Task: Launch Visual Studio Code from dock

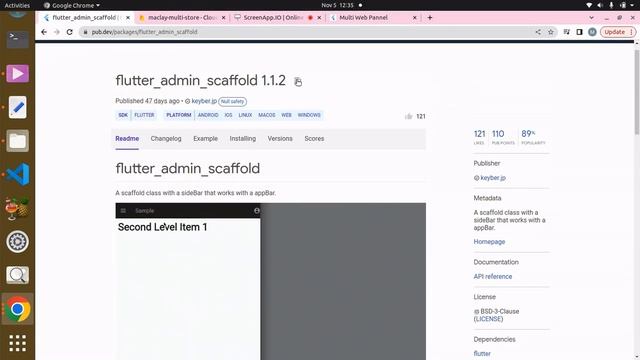Action: 17,174
